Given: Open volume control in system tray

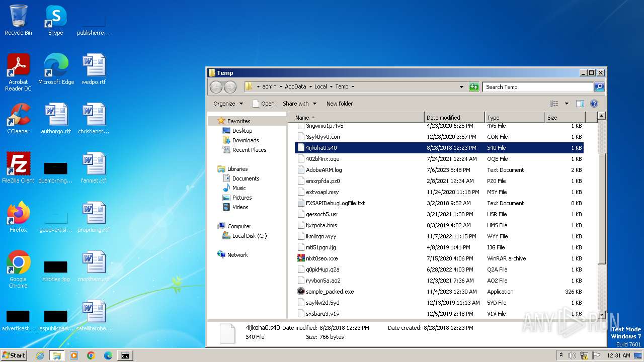Looking at the screenshot, I should tap(572, 355).
